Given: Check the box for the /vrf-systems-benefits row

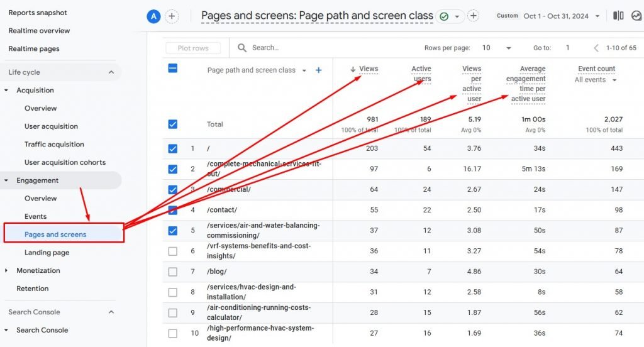Looking at the screenshot, I should pyautogui.click(x=173, y=251).
